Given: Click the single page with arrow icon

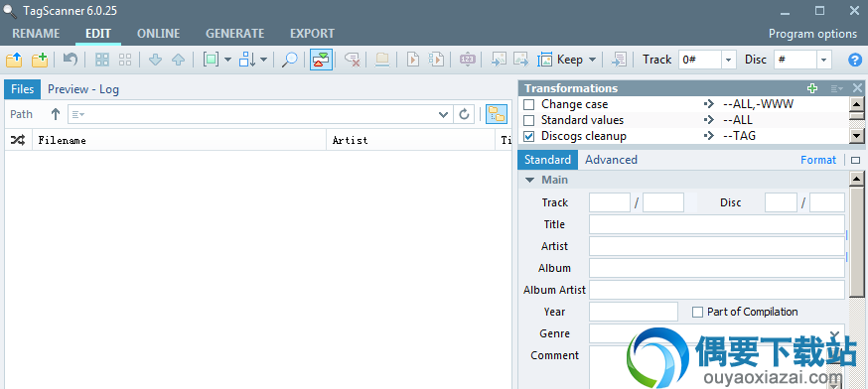Looking at the screenshot, I should 413,60.
